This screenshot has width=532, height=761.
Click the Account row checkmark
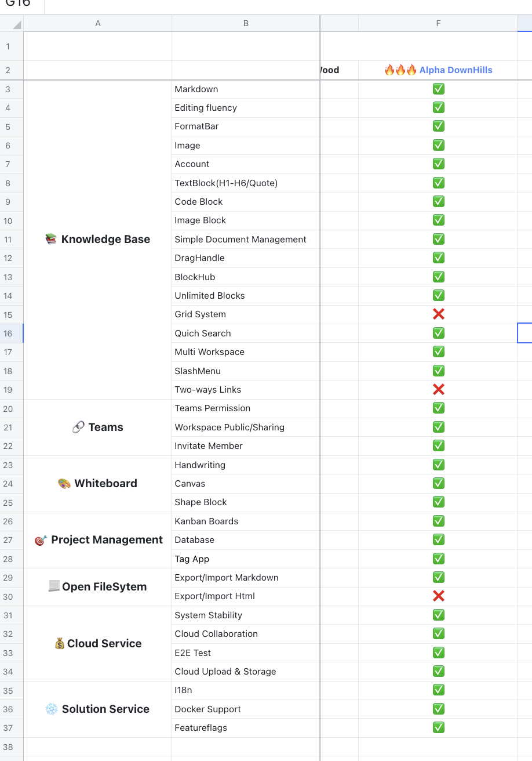439,164
